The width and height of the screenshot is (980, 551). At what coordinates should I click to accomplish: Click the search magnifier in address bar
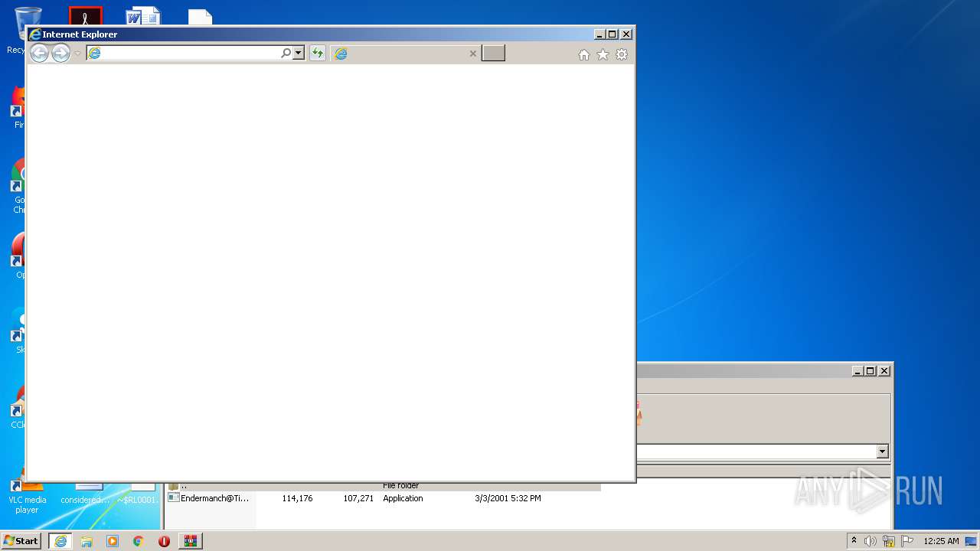pos(286,53)
